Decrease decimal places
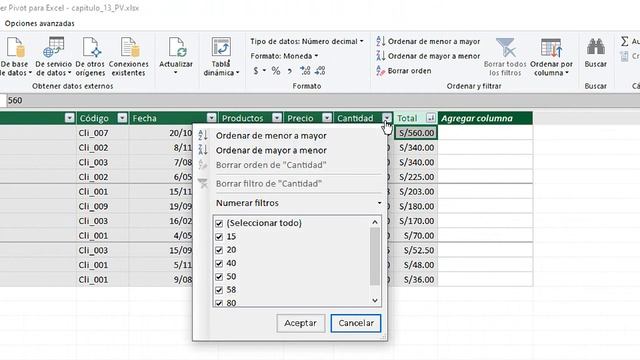The image size is (640, 360). point(320,71)
